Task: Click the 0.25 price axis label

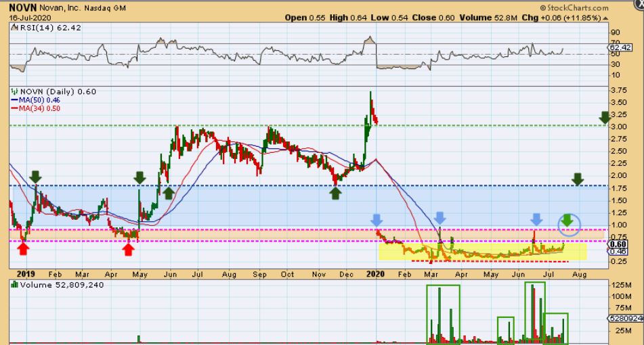Action: (x=619, y=261)
